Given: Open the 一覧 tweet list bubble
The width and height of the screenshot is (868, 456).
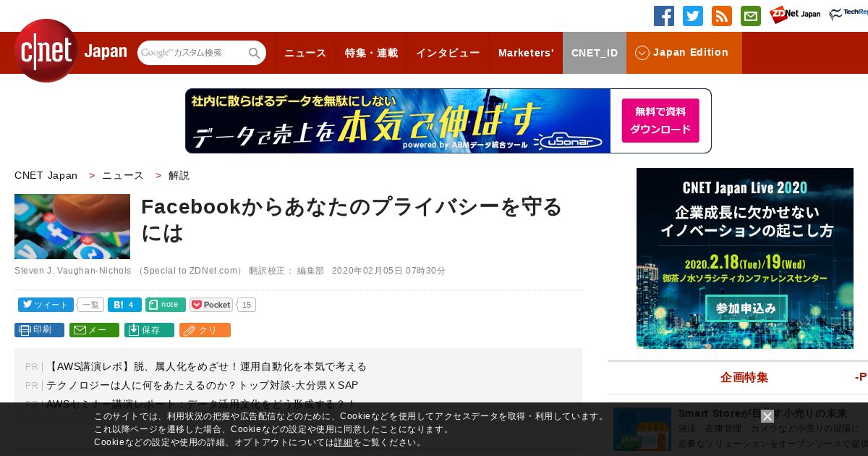Looking at the screenshot, I should pyautogui.click(x=90, y=305).
